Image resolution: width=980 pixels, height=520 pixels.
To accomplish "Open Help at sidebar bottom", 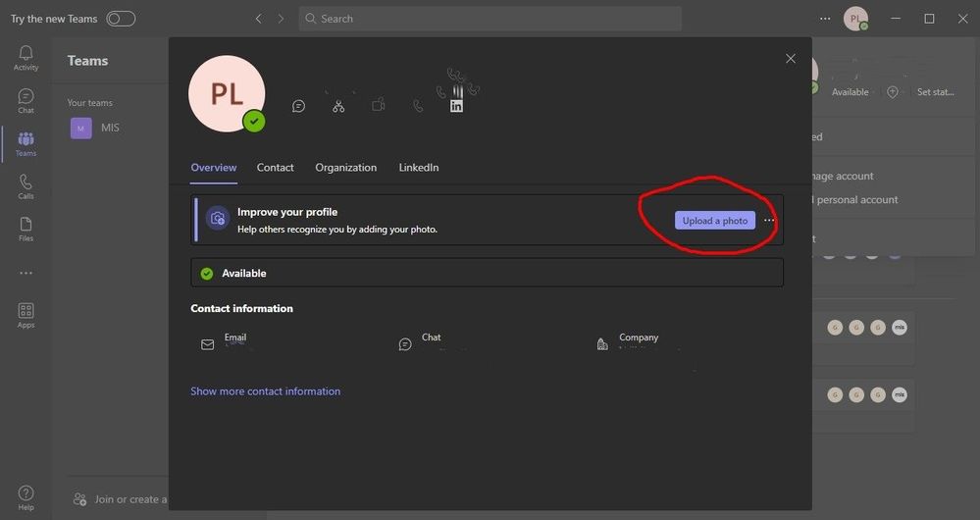I will click(x=26, y=497).
